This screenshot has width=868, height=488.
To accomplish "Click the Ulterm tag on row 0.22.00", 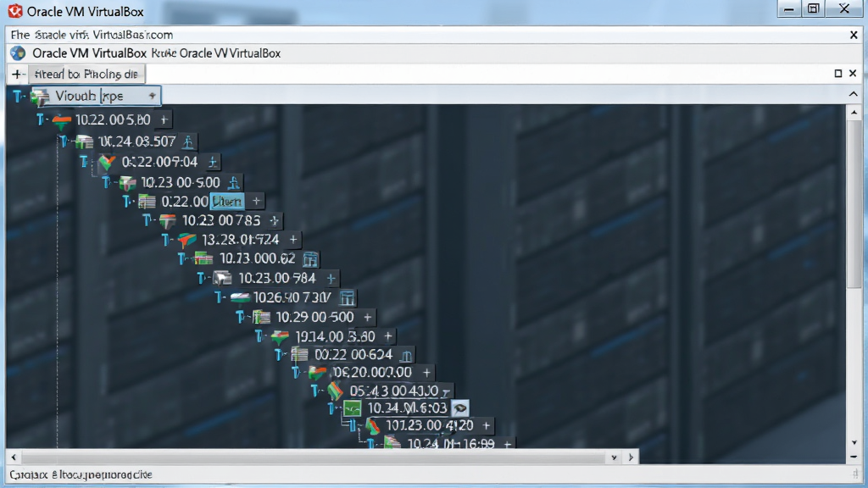I will (x=227, y=202).
